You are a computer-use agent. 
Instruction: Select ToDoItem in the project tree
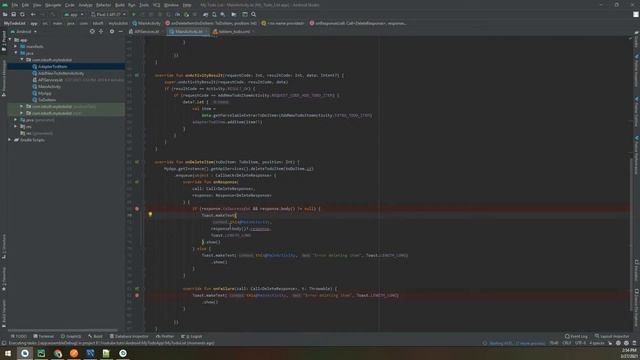click(47, 100)
